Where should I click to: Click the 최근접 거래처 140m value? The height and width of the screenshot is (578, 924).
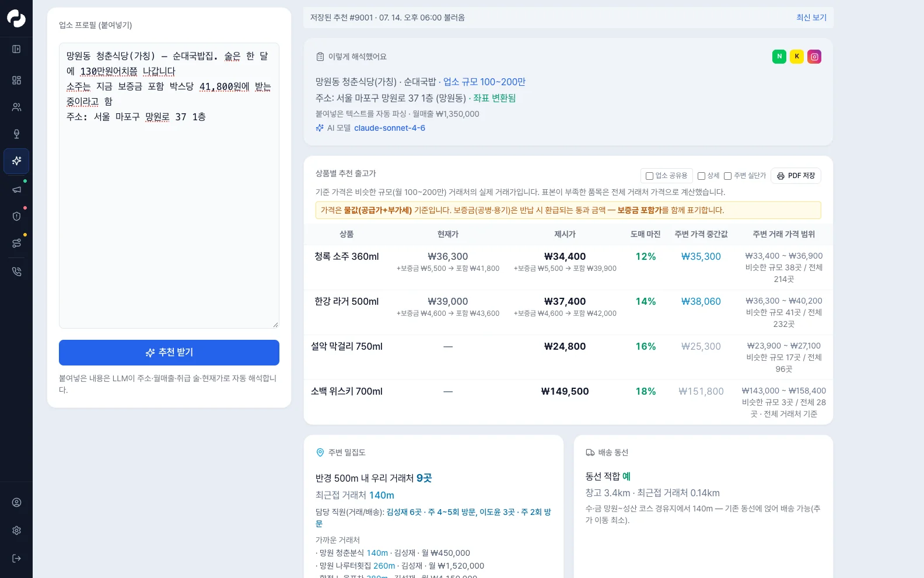coord(381,495)
